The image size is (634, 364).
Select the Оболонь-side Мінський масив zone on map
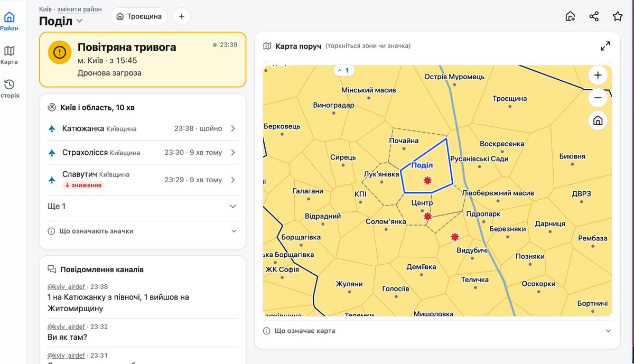point(368,90)
